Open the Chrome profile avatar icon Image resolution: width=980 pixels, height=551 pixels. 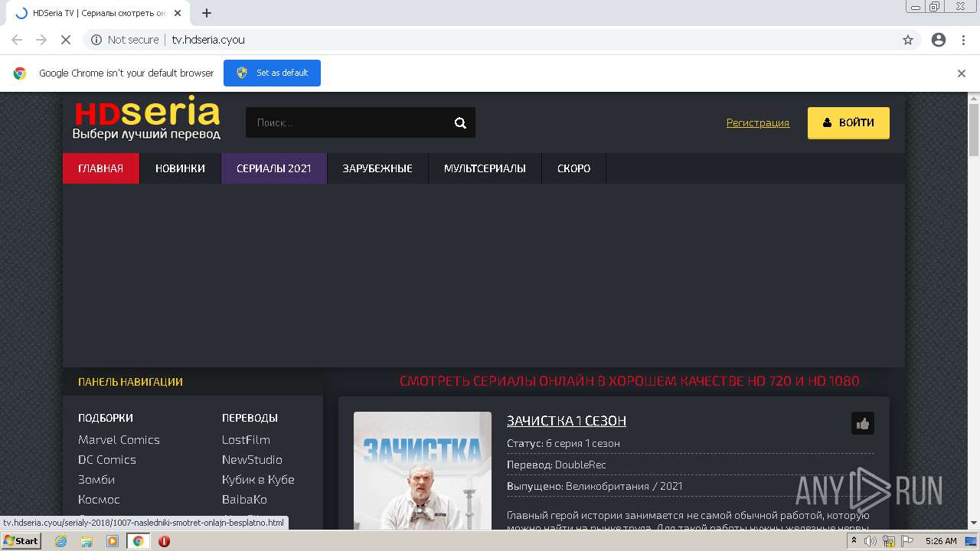pos(939,40)
